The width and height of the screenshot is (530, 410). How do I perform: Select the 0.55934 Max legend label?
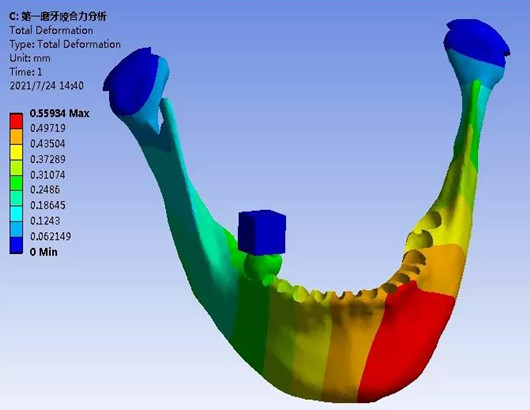[59, 113]
